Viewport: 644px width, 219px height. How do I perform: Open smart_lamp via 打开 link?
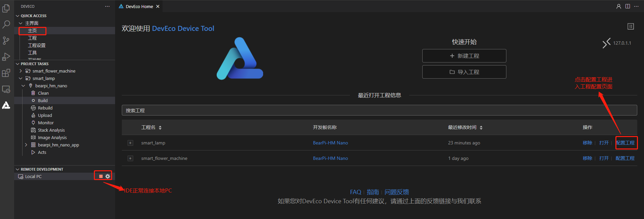pyautogui.click(x=604, y=143)
